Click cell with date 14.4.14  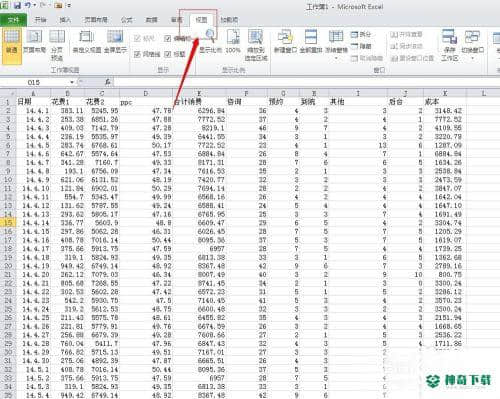click(33, 223)
